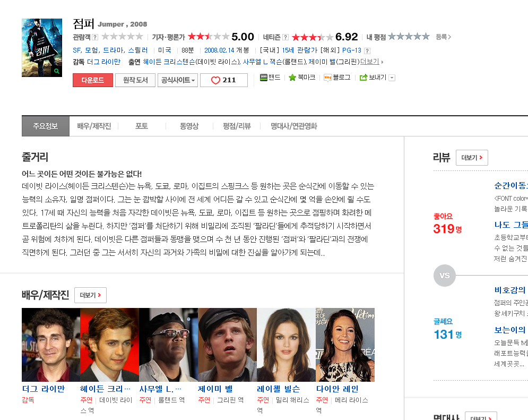Click the help icon next to 관람객
This screenshot has width=528, height=420.
95,37
